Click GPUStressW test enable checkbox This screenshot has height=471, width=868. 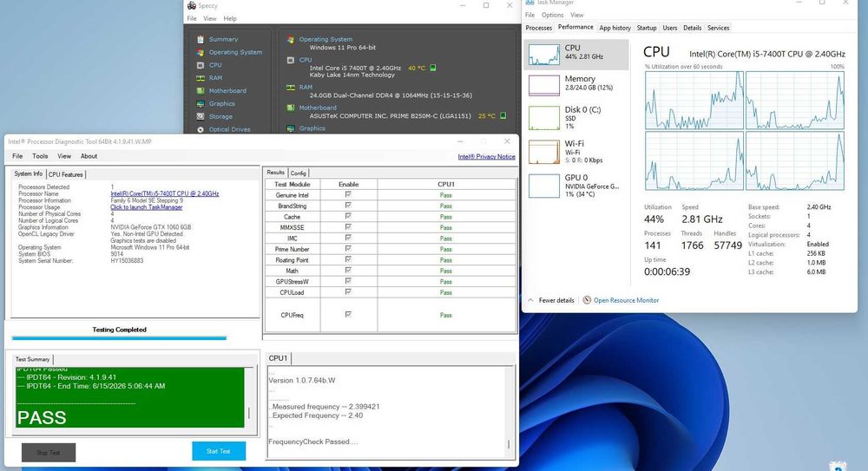coord(348,281)
